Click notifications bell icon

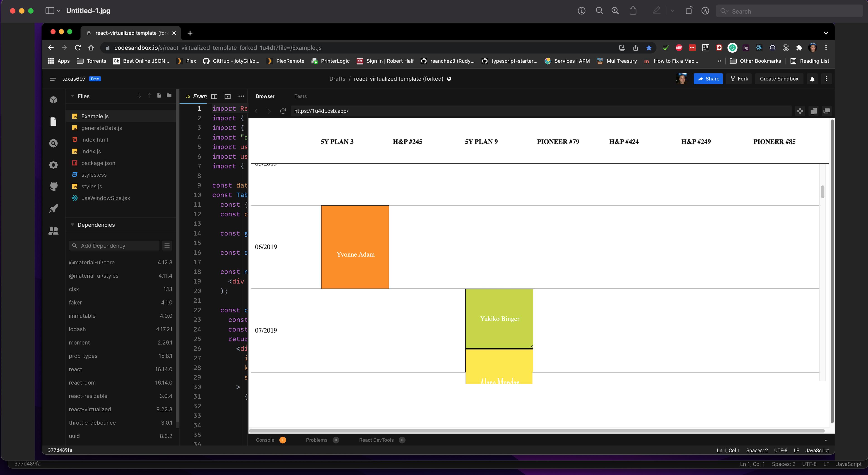[812, 79]
